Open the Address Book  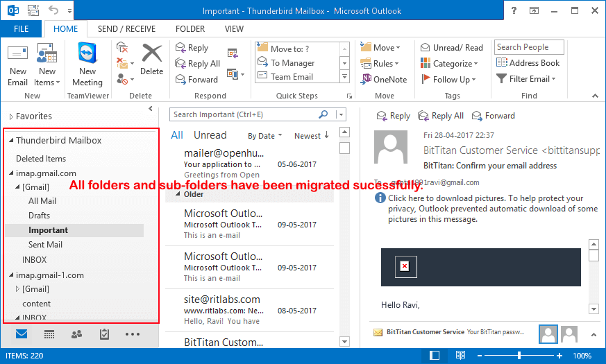pyautogui.click(x=528, y=62)
